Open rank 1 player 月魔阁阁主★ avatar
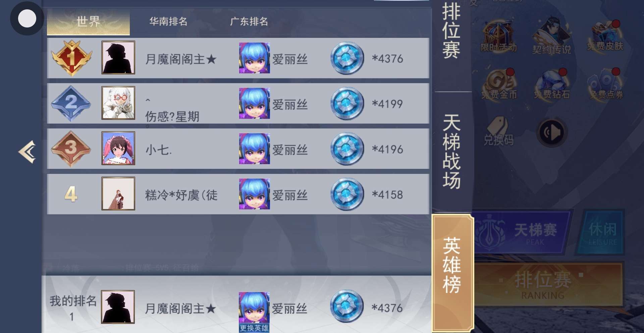This screenshot has height=333, width=644. (x=118, y=58)
